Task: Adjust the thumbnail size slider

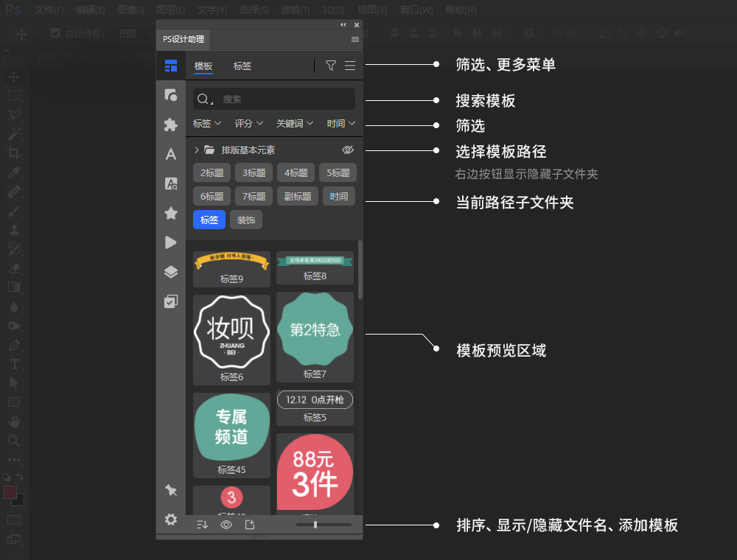Action: (315, 525)
